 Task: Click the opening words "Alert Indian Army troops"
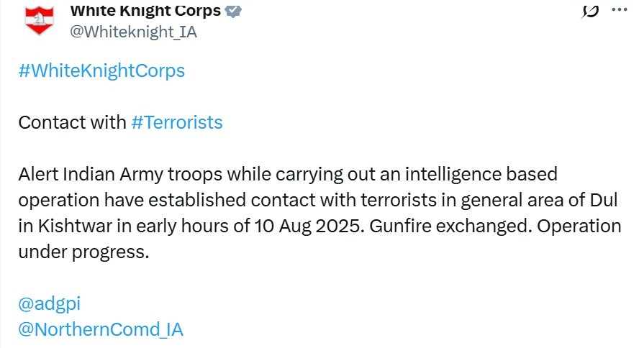click(x=109, y=174)
